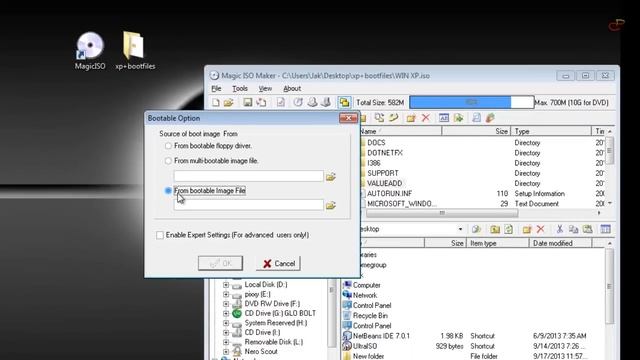Image resolution: width=640 pixels, height=360 pixels.
Task: Click the OK button in Bootable Option dialog
Action: (x=220, y=263)
